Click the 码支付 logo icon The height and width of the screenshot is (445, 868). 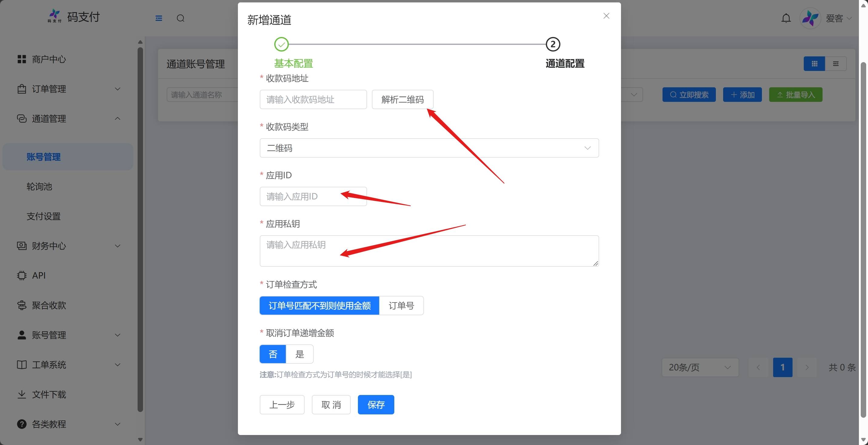click(x=54, y=16)
